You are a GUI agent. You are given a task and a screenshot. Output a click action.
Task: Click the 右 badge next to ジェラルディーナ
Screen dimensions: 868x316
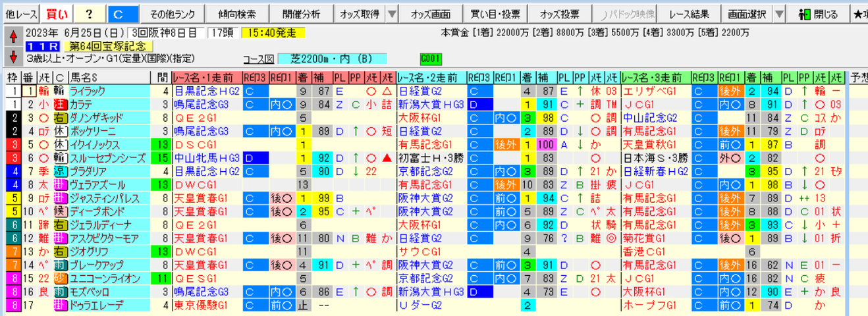point(59,224)
